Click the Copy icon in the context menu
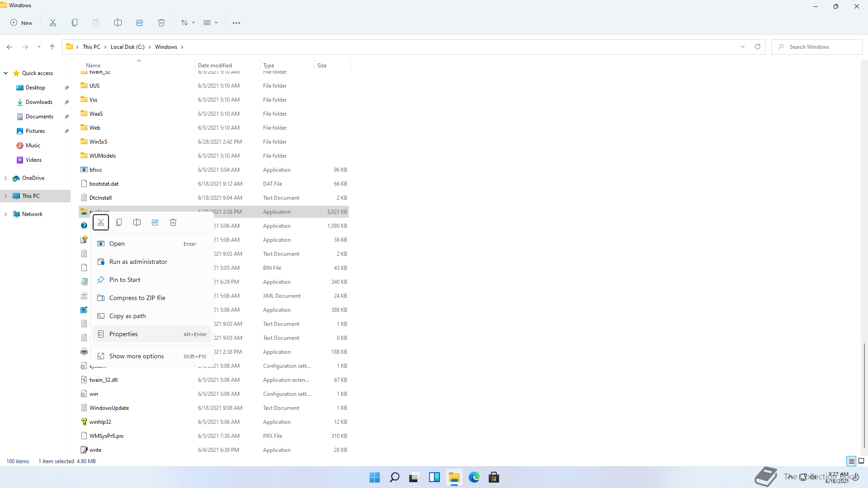868x488 pixels. point(119,222)
